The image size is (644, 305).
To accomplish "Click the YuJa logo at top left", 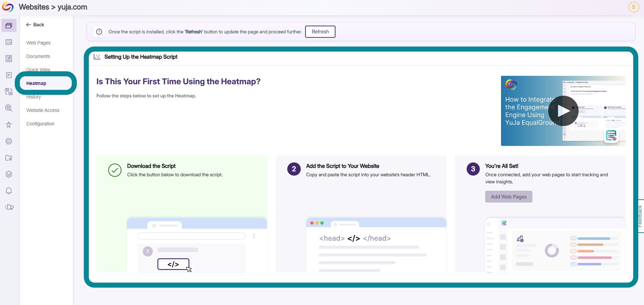I will coord(8,7).
